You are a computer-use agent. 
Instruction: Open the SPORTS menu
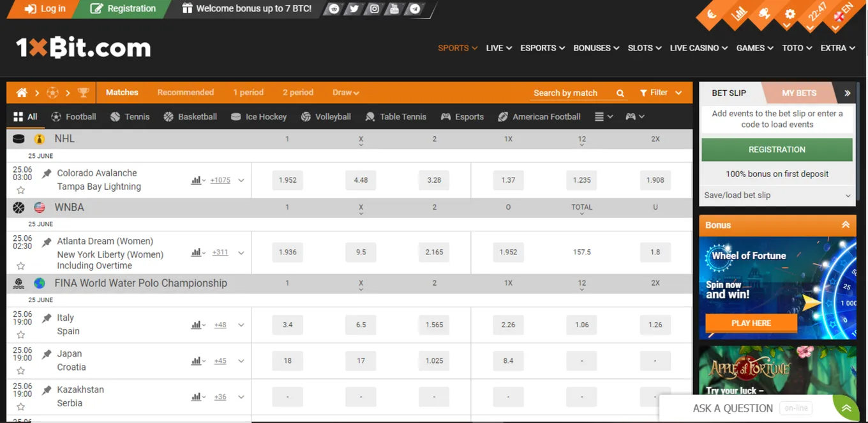(458, 48)
